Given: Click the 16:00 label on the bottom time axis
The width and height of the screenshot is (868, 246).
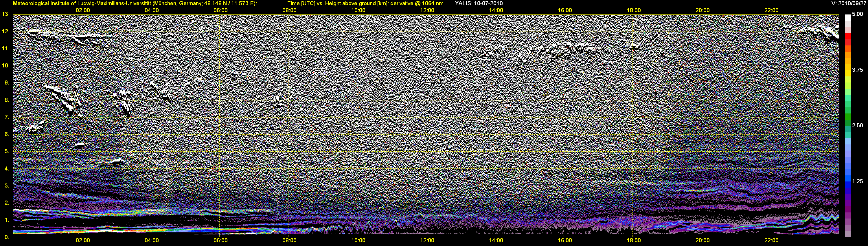Looking at the screenshot, I should [x=565, y=241].
